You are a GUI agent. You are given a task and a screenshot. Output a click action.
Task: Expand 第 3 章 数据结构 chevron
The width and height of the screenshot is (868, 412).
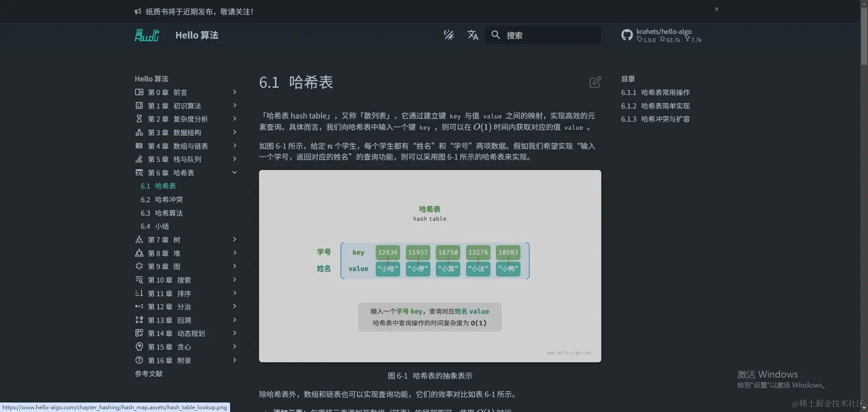tap(234, 132)
